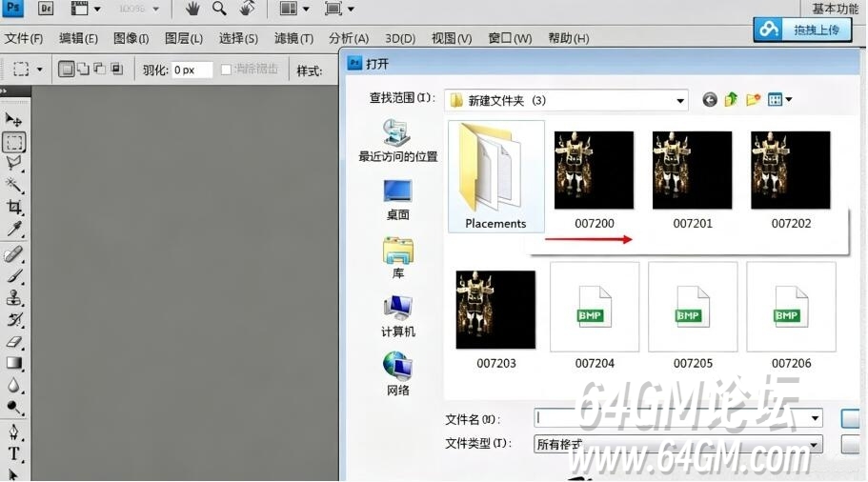
Task: Create new folder in Open dialog
Action: pyautogui.click(x=753, y=100)
